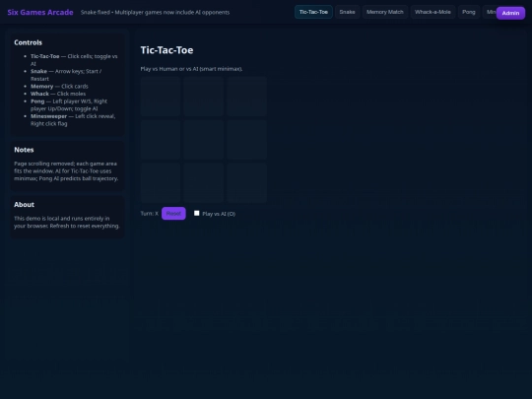
Task: Click the Minesweeper entry in Controls list
Action: (73, 120)
